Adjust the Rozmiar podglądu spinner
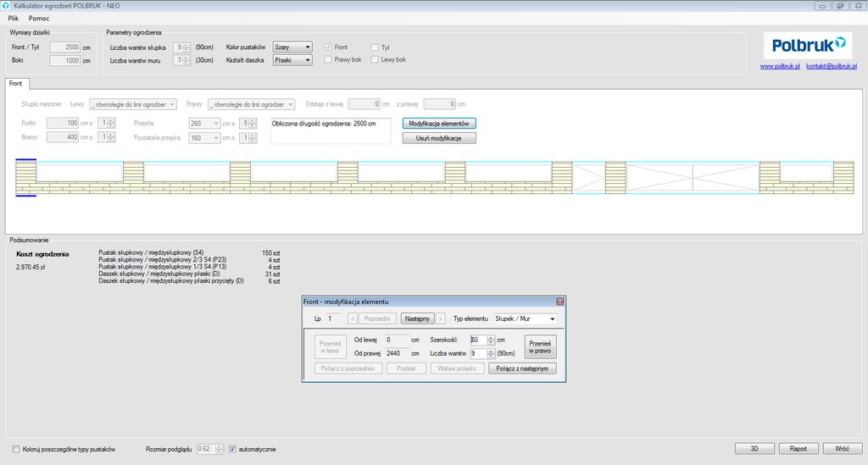868x465 pixels. [x=220, y=449]
